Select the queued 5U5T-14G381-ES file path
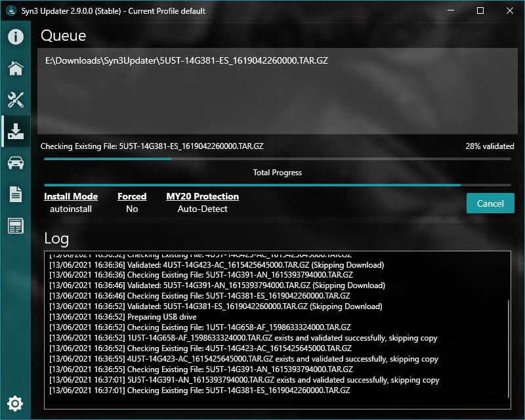 click(x=186, y=60)
